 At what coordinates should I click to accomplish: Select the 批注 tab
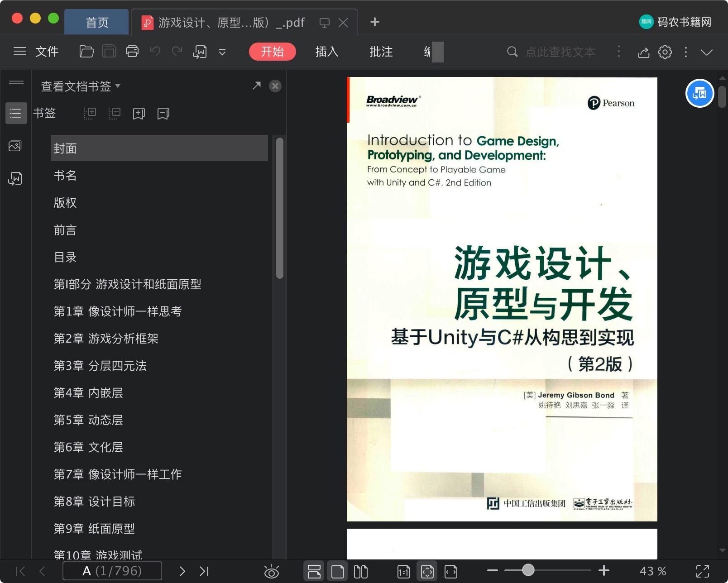[381, 52]
